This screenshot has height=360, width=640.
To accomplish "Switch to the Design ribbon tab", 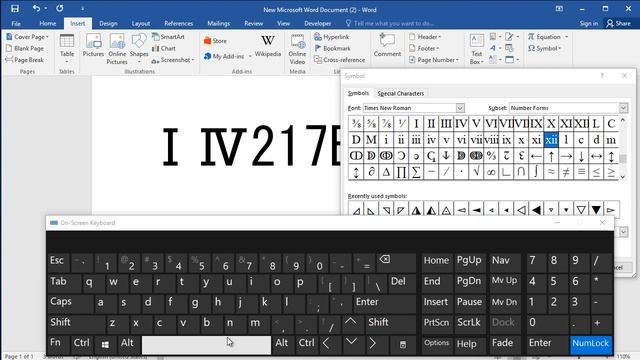I will point(108,23).
